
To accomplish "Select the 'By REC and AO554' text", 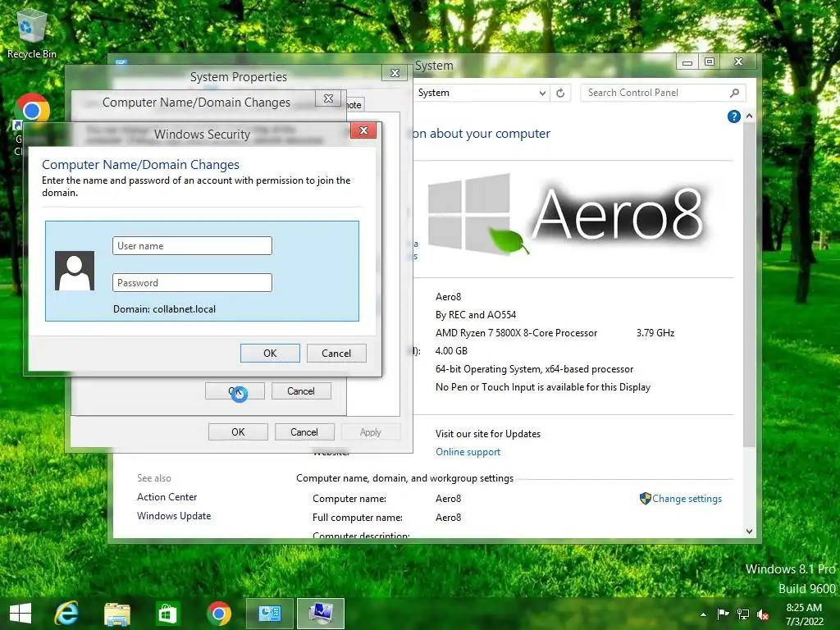I will point(476,314).
